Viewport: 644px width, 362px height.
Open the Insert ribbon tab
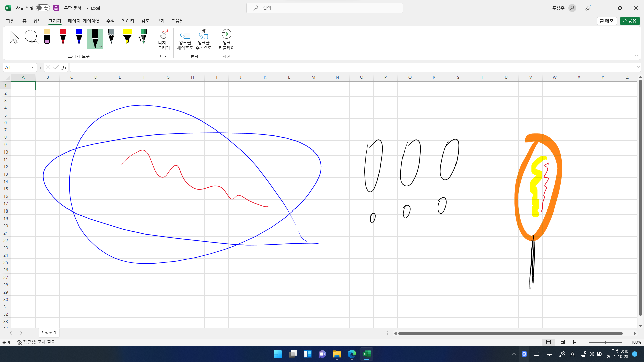pyautogui.click(x=37, y=21)
